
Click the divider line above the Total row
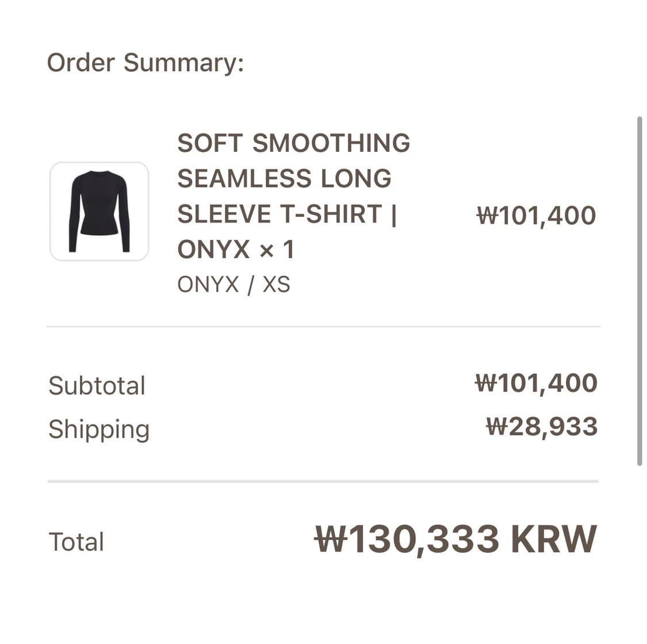(x=323, y=481)
